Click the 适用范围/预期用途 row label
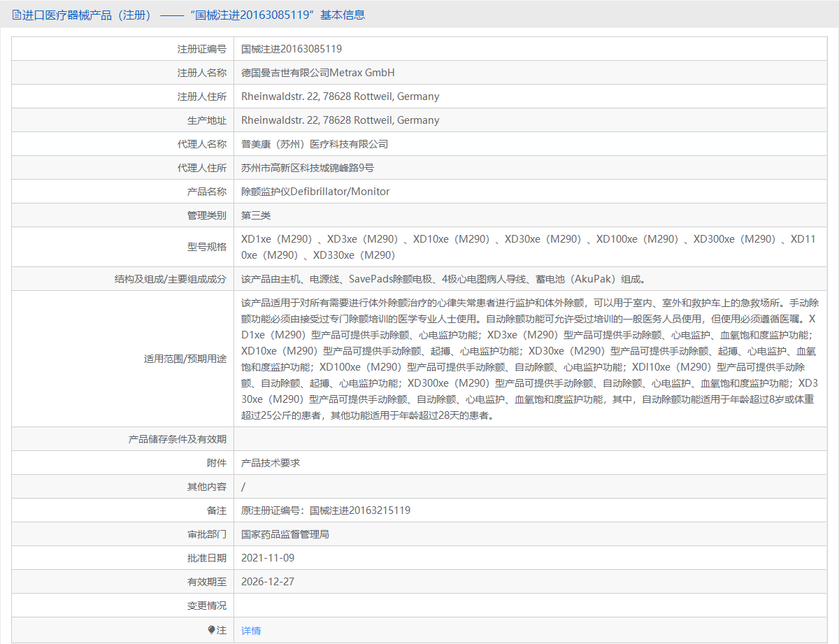This screenshot has height=644, width=839. pos(185,359)
